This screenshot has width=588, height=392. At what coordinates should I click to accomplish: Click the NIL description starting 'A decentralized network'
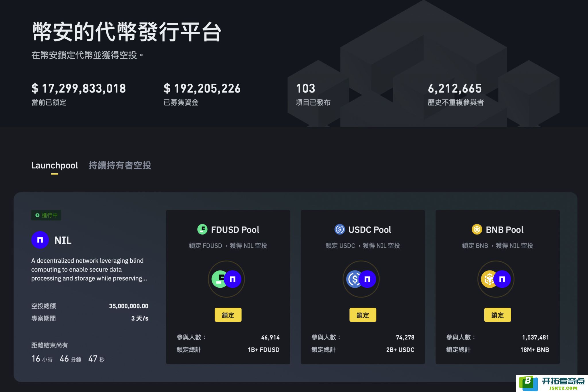[89, 270]
